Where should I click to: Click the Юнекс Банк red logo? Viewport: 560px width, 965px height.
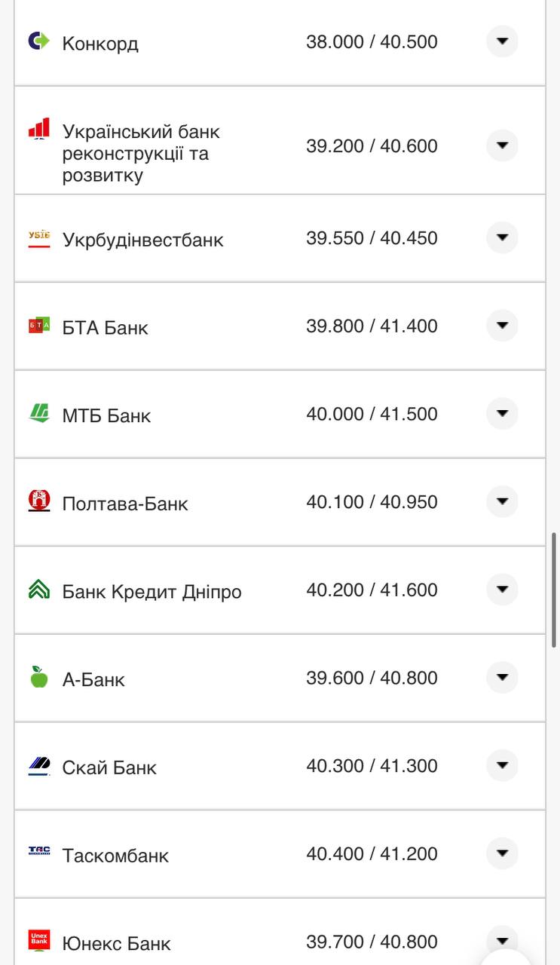39,939
